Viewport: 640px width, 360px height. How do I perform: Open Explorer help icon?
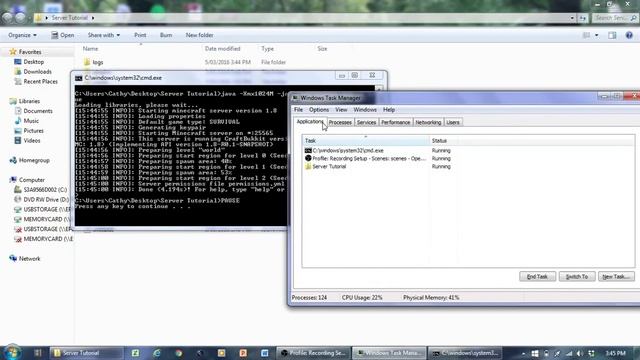click(x=629, y=36)
